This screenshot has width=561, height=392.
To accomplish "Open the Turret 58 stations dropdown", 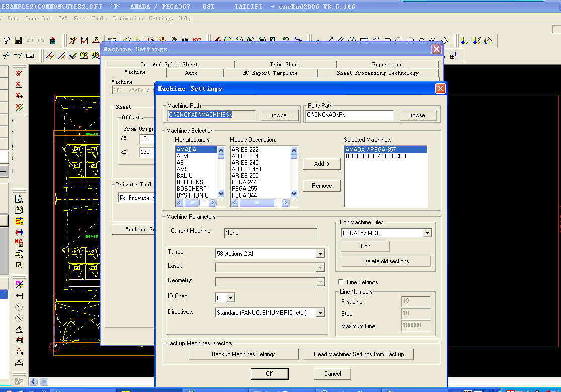I will tap(320, 254).
